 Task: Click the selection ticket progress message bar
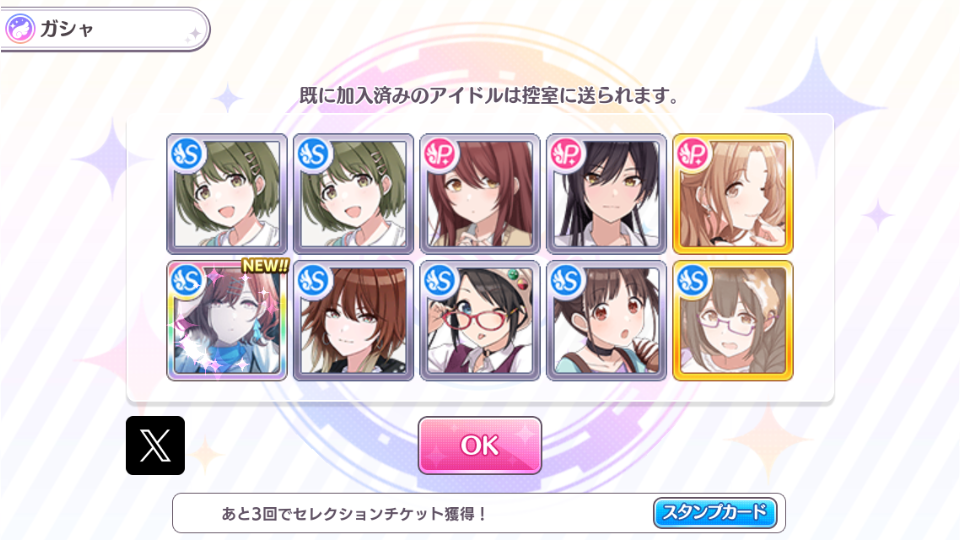[x=479, y=513]
